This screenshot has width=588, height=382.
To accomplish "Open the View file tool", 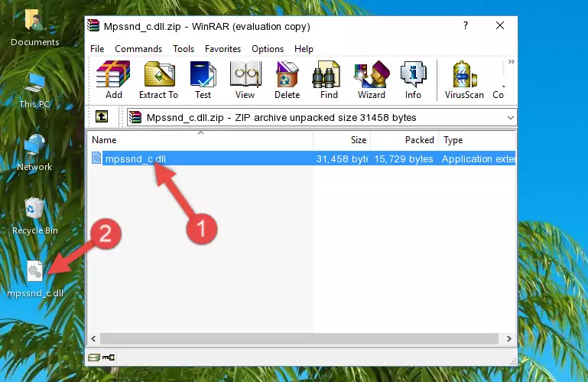I will (245, 80).
